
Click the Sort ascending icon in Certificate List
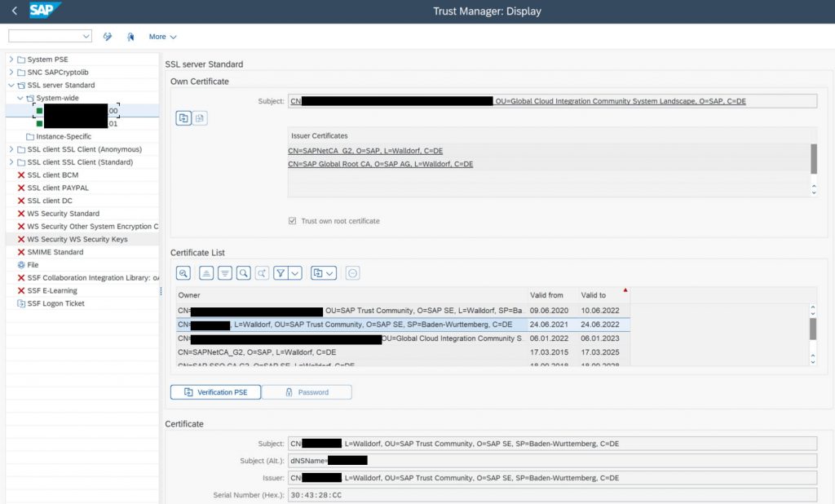pos(206,273)
